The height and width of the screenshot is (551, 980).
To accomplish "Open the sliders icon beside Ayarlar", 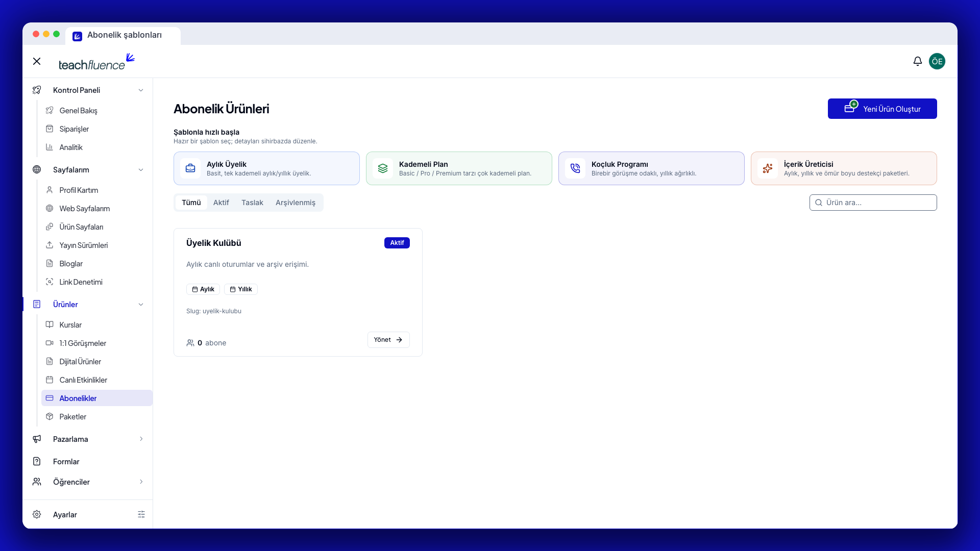I will (x=141, y=514).
